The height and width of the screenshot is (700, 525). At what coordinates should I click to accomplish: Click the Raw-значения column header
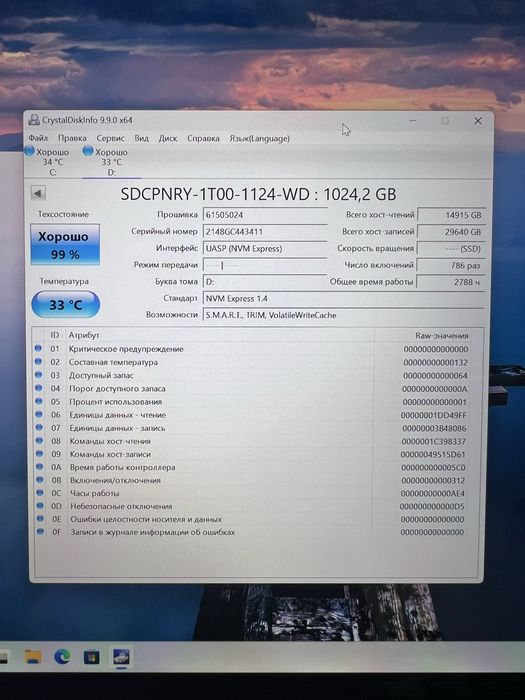(442, 335)
